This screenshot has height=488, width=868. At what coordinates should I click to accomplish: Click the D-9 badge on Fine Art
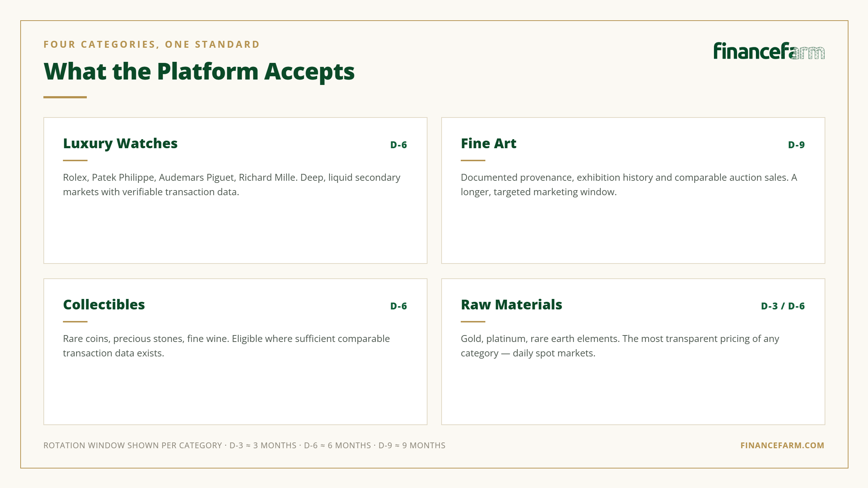click(796, 145)
